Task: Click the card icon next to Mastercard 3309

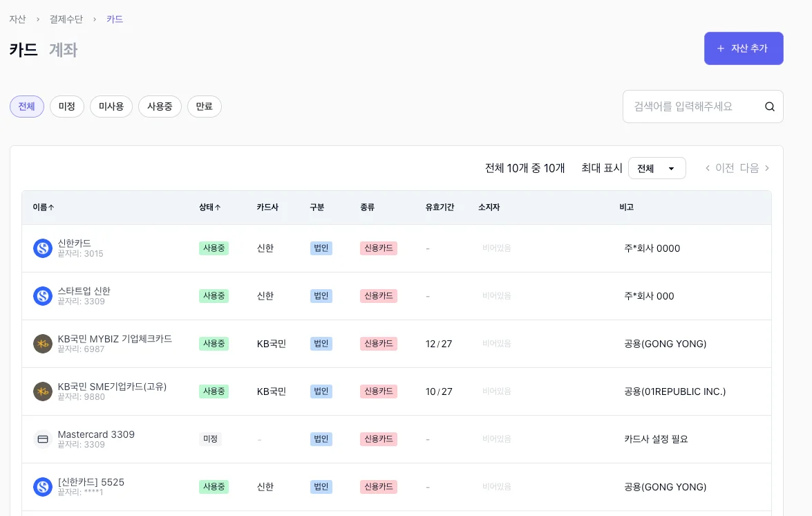Action: [x=43, y=439]
